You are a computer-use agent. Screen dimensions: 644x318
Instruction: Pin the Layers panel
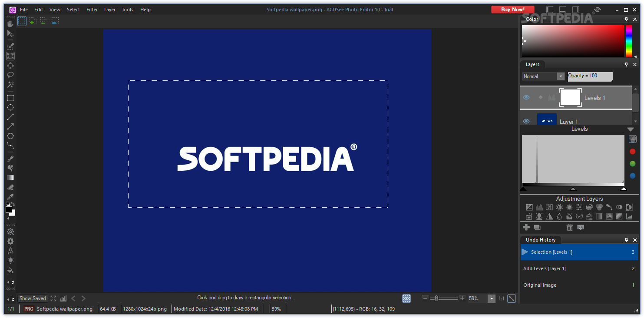tap(626, 64)
